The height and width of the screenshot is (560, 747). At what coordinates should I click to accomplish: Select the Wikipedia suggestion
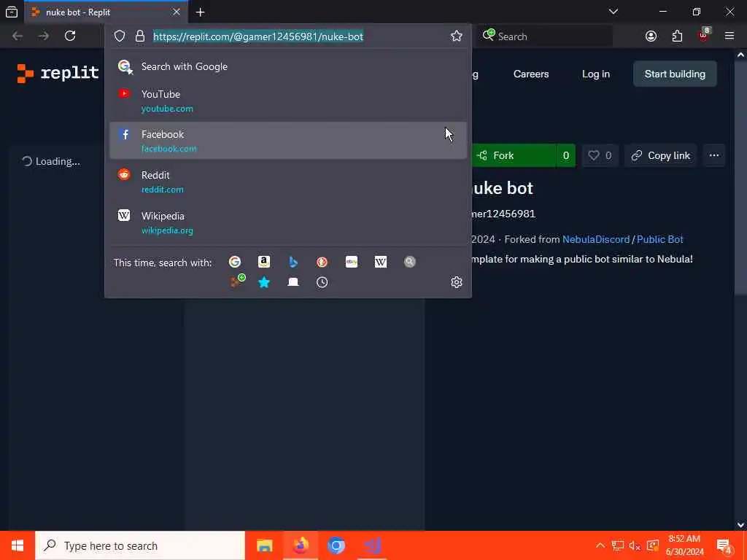pyautogui.click(x=287, y=222)
